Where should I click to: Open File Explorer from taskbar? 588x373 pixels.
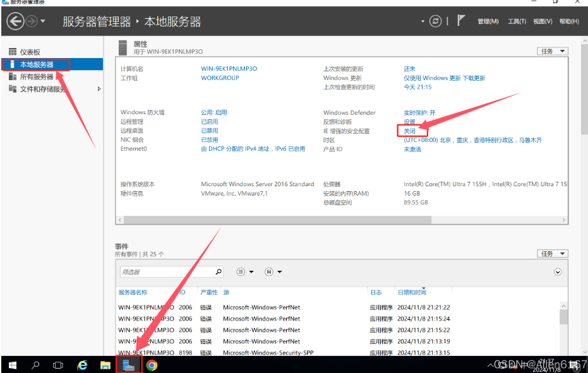tap(105, 365)
